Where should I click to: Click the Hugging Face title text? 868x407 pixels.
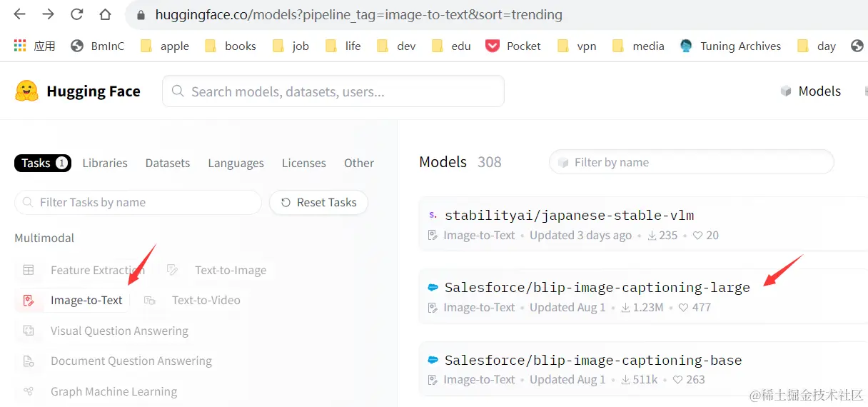94,91
